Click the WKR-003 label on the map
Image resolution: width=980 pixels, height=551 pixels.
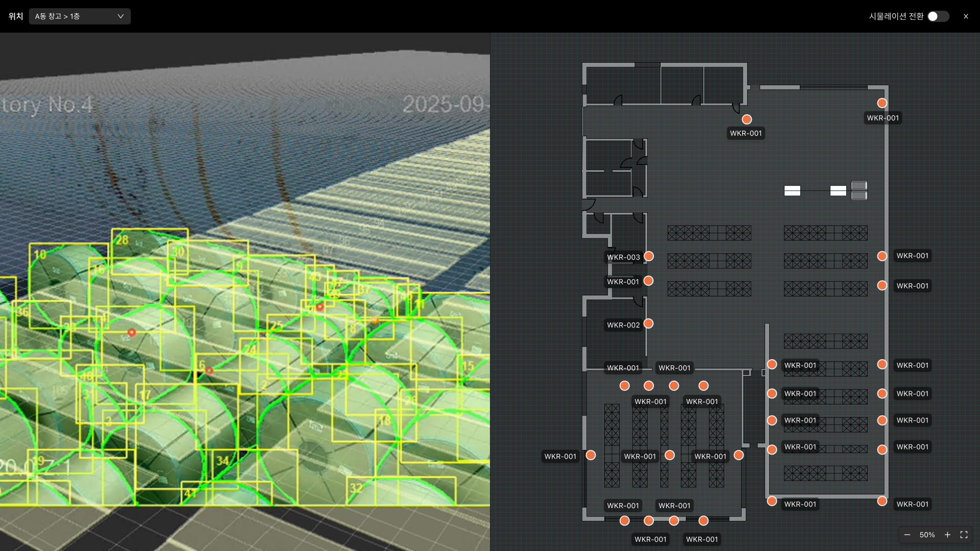[x=623, y=257]
